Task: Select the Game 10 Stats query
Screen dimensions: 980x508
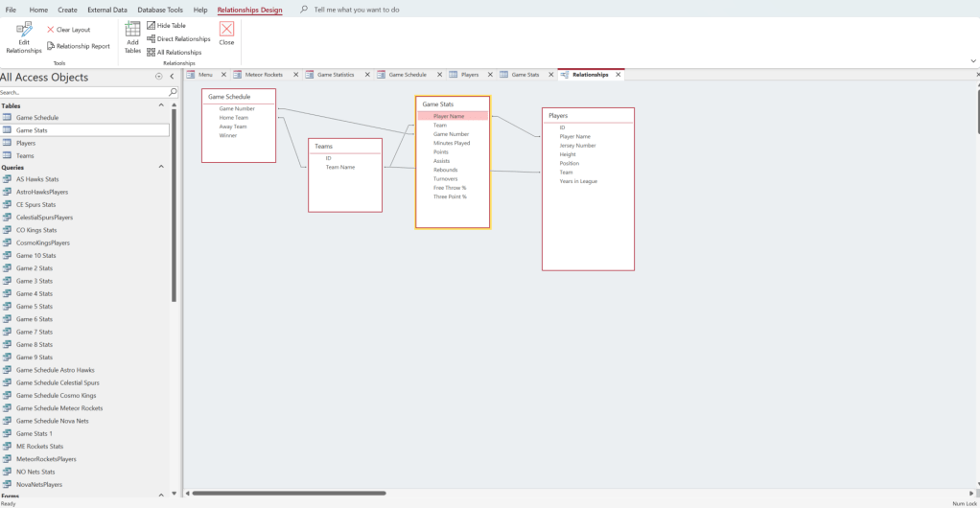Action: (35, 256)
